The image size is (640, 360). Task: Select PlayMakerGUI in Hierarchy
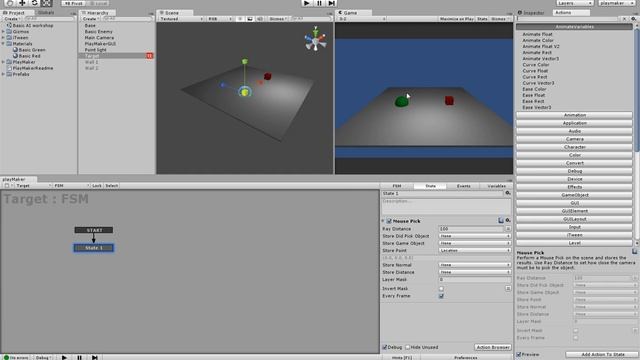(100, 44)
